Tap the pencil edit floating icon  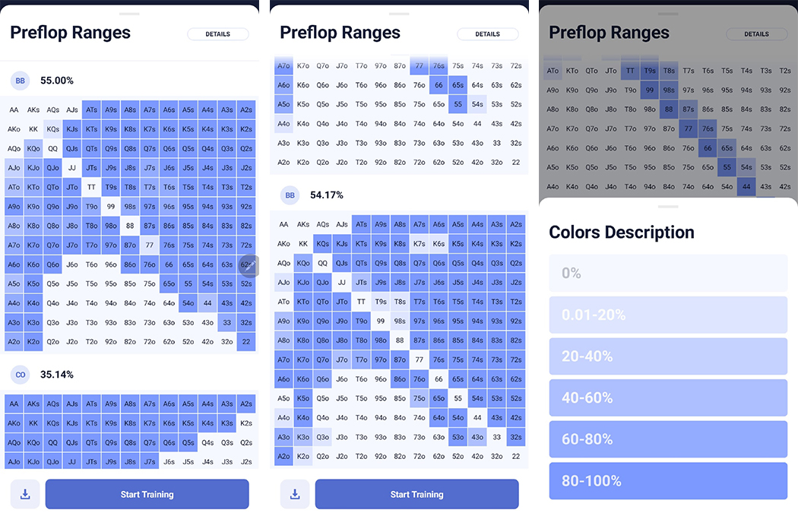(249, 264)
